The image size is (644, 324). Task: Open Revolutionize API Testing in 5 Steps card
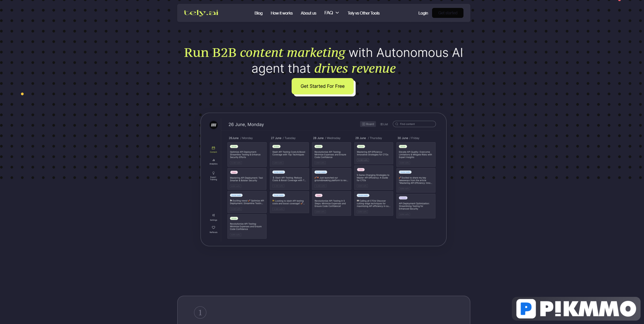tap(331, 203)
